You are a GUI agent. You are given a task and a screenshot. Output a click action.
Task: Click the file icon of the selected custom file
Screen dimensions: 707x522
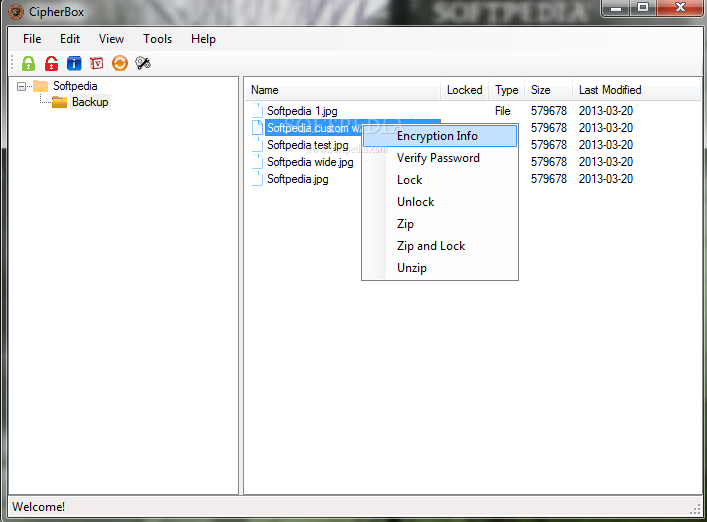point(257,128)
